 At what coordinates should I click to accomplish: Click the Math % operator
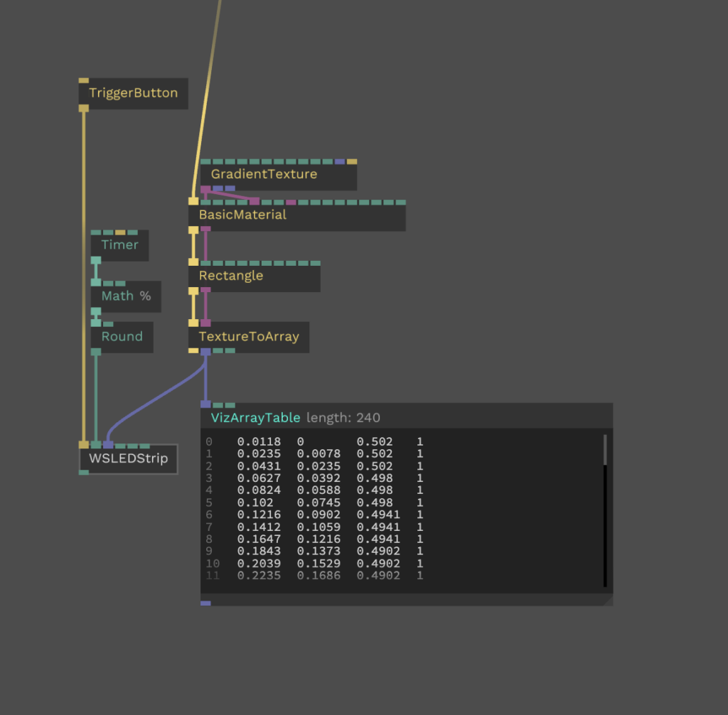tap(126, 296)
